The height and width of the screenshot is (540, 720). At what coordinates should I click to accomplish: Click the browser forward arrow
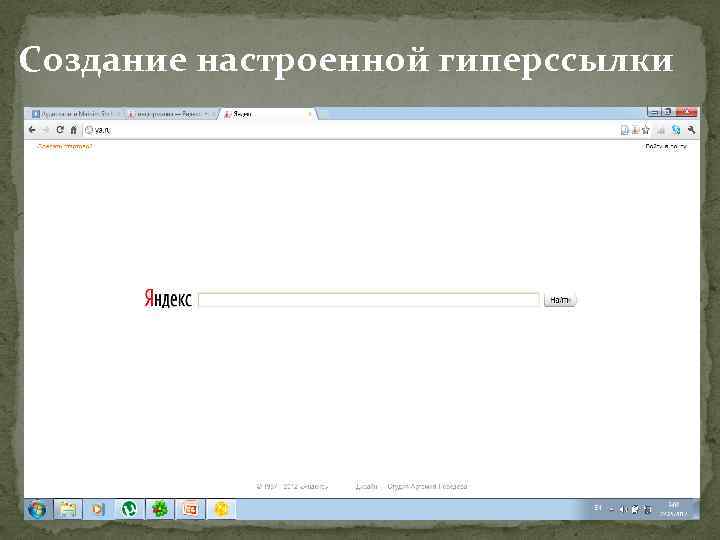tap(45, 130)
